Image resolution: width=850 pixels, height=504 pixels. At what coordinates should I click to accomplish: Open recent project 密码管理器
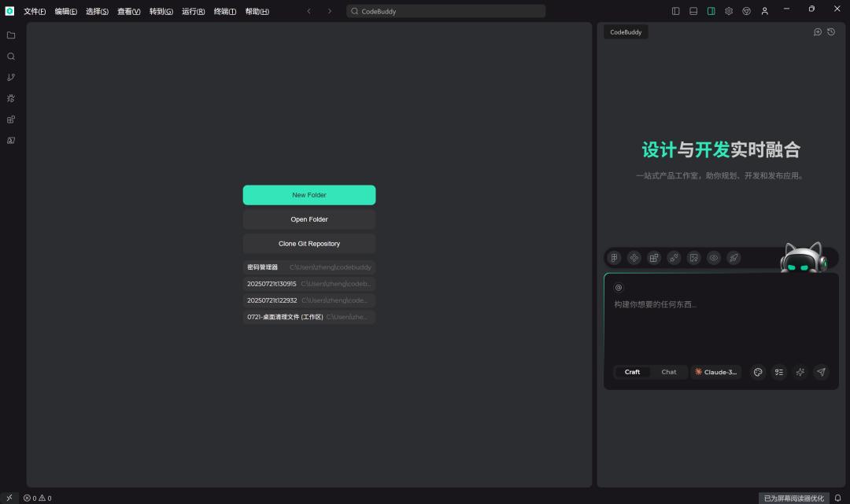(309, 267)
